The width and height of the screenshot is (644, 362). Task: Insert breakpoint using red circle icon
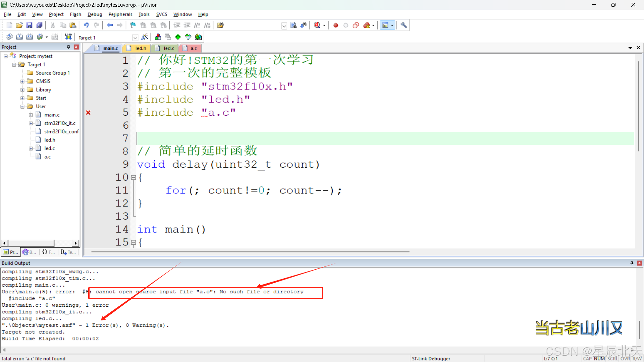point(335,25)
